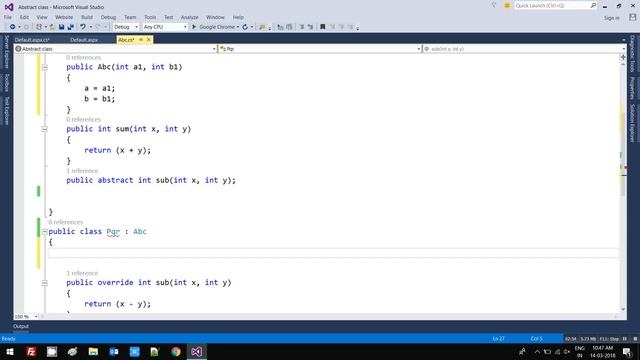The width and height of the screenshot is (640, 360).
Task: Open the Abstract class project dropdown
Action: pyautogui.click(x=116, y=49)
